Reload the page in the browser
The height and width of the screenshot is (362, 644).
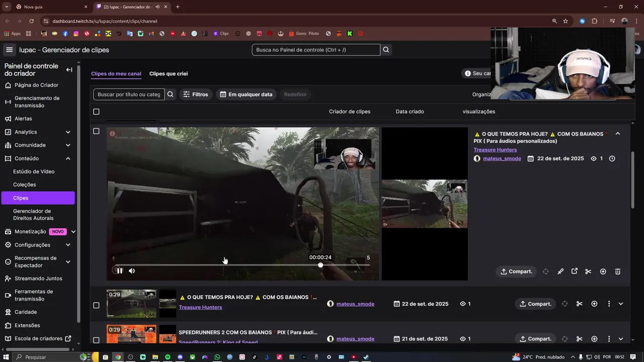click(31, 21)
